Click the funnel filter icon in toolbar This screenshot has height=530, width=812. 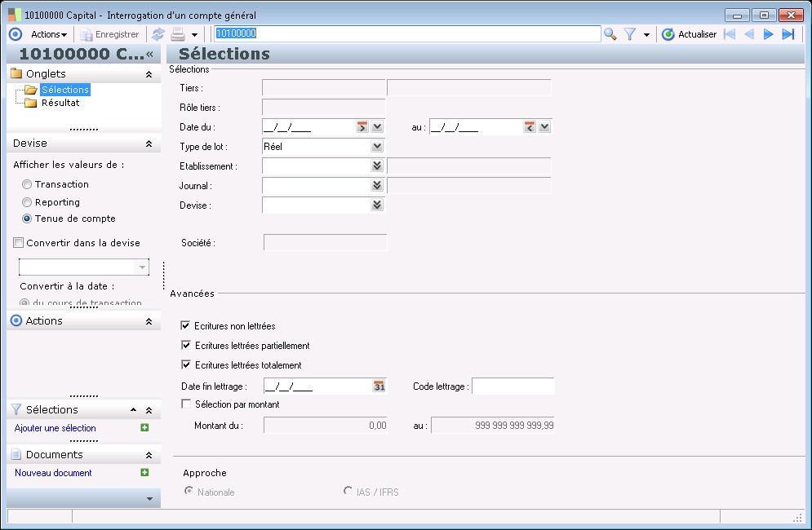pos(630,34)
